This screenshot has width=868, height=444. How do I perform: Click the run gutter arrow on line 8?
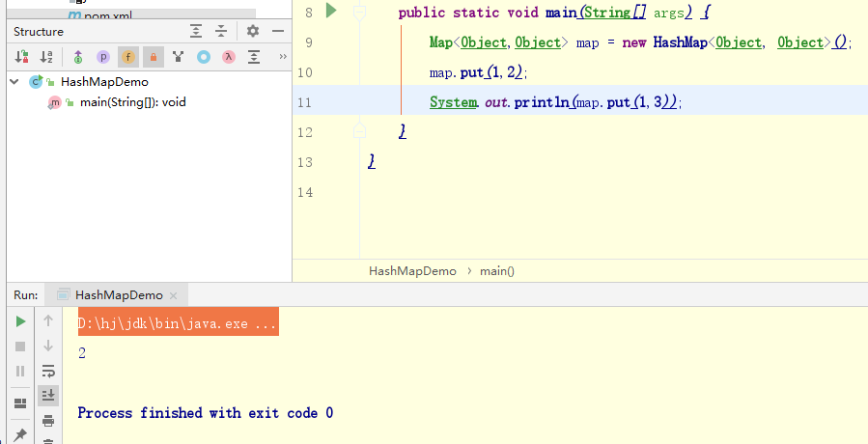point(331,11)
